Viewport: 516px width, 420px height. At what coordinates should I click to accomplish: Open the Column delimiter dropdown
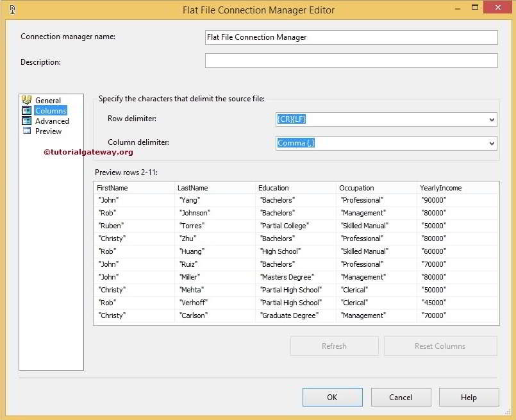click(x=492, y=143)
